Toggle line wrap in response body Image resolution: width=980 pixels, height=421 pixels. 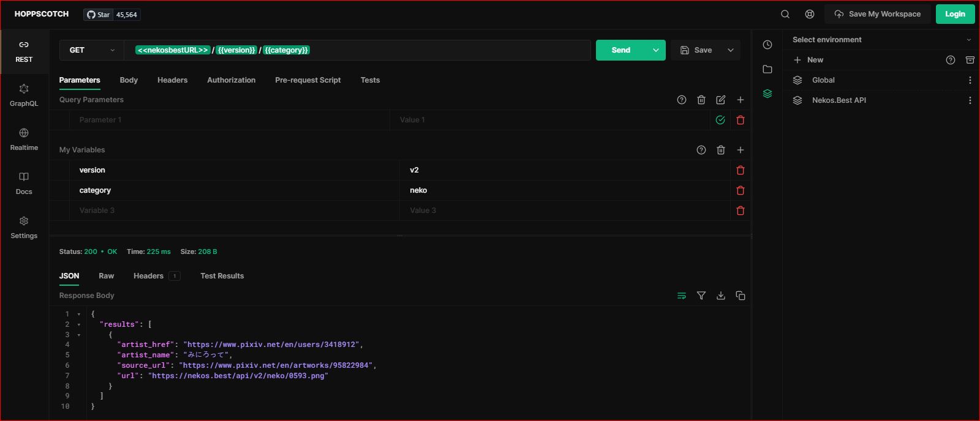click(x=682, y=296)
